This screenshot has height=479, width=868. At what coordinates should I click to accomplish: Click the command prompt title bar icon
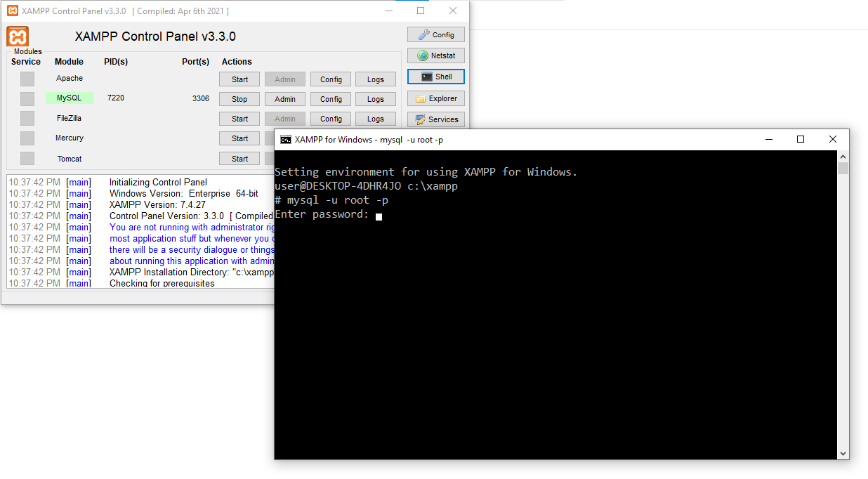286,139
